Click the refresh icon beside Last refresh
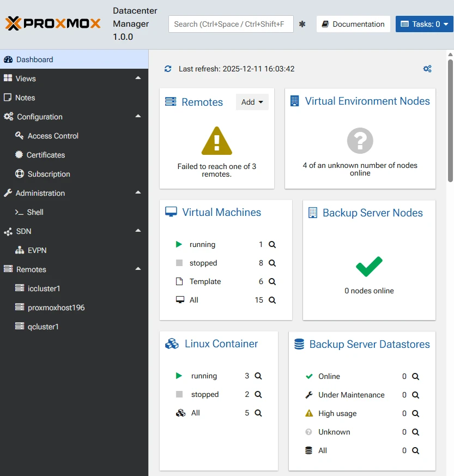Screen dimensions: 454x476 (168, 69)
